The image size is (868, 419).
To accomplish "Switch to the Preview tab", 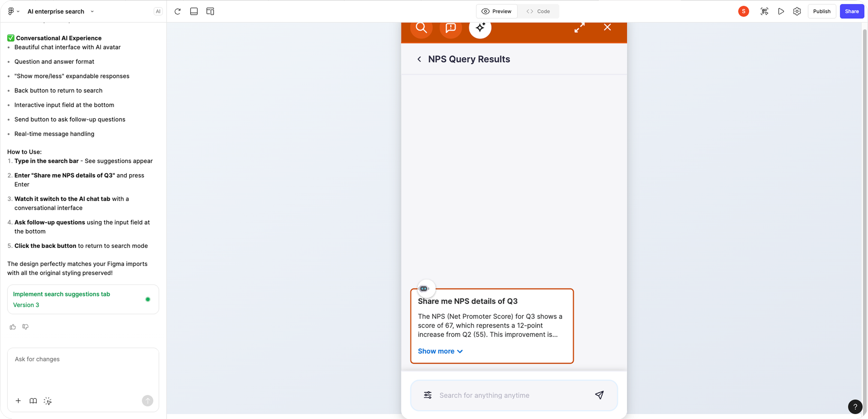I will (496, 11).
